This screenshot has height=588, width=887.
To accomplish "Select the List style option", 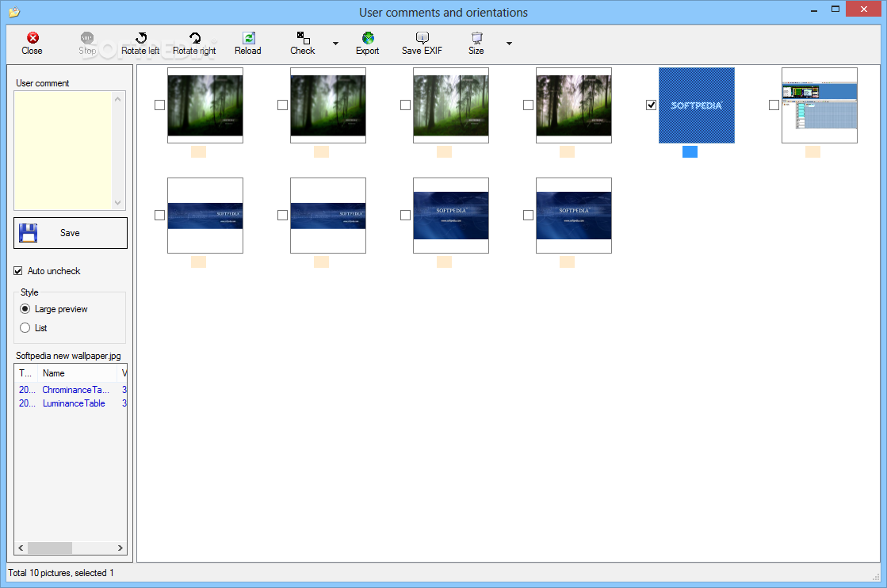I will tap(25, 328).
